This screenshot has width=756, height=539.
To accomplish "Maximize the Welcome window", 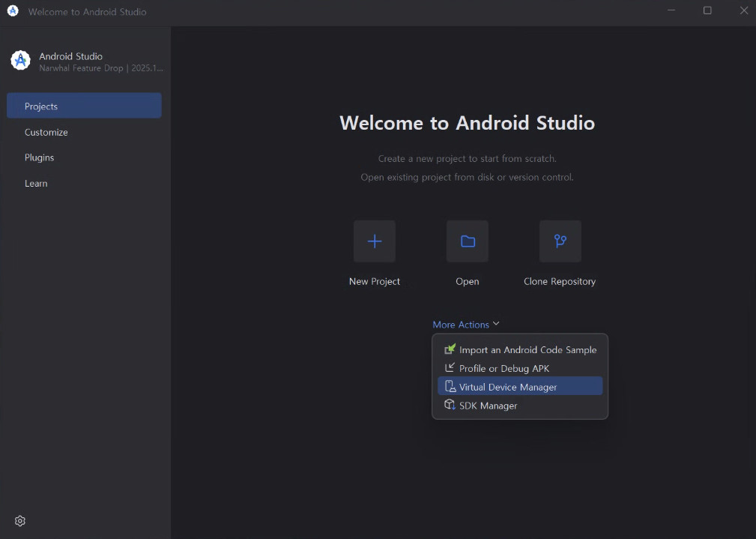I will tap(707, 10).
